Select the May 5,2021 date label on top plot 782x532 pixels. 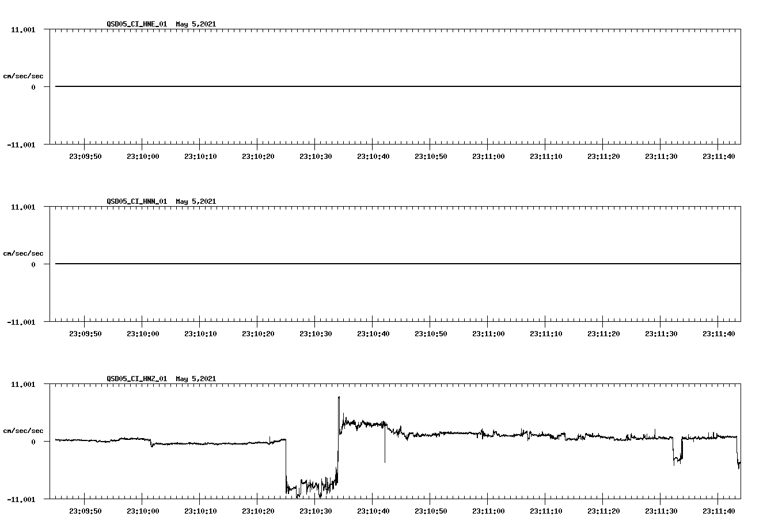tap(196, 24)
